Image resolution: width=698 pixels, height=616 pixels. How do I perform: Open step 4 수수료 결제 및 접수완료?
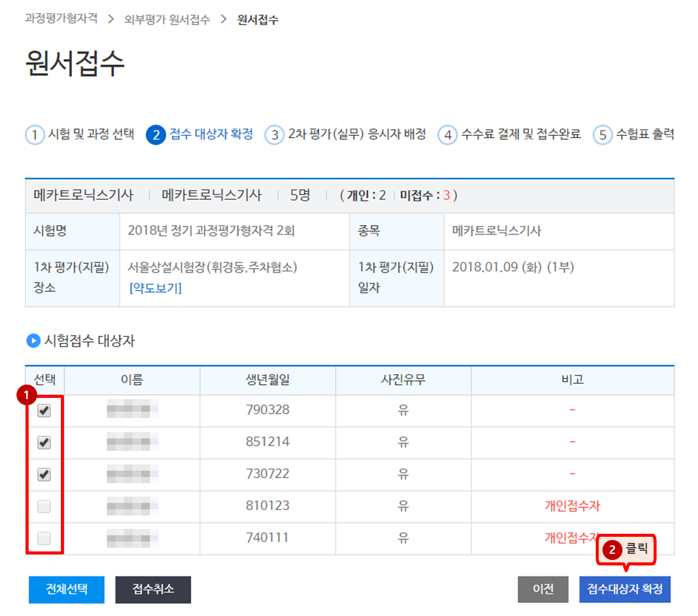[x=510, y=134]
